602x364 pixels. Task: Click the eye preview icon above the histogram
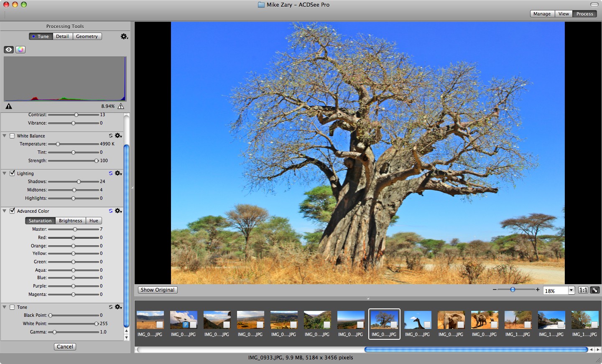(9, 50)
